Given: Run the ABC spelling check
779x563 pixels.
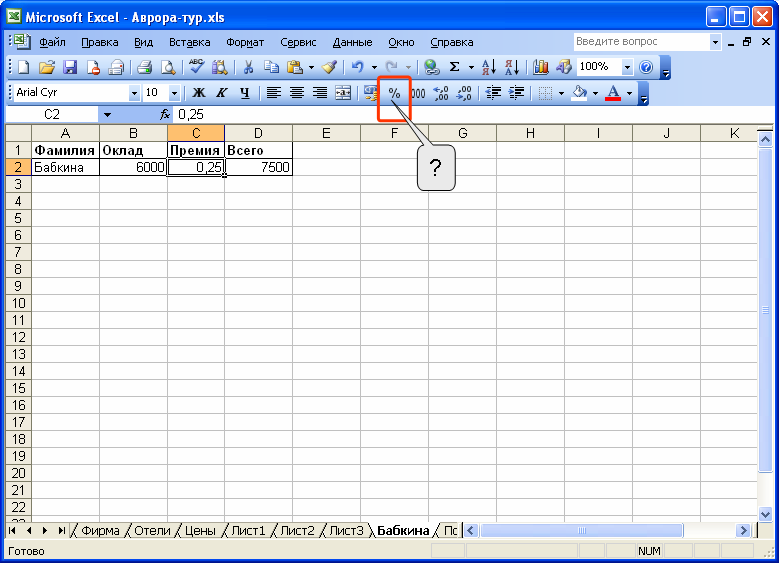Looking at the screenshot, I should click(x=196, y=66).
